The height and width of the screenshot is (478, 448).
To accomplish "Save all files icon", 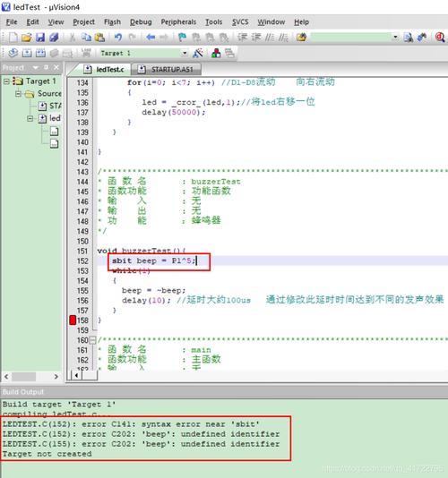I will 54,38.
